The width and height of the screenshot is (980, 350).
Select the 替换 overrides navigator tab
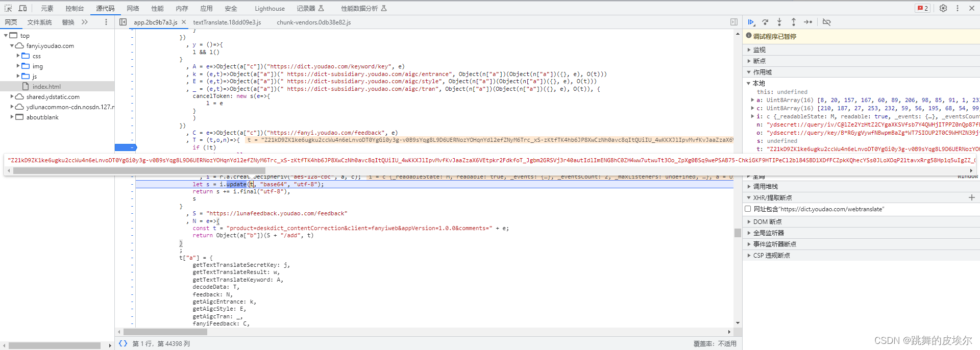coord(68,22)
